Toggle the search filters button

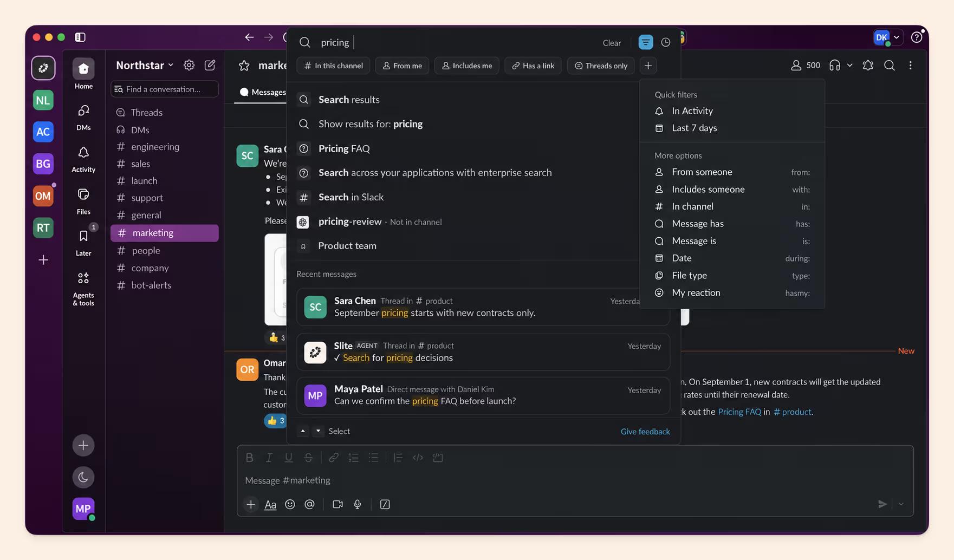point(646,42)
